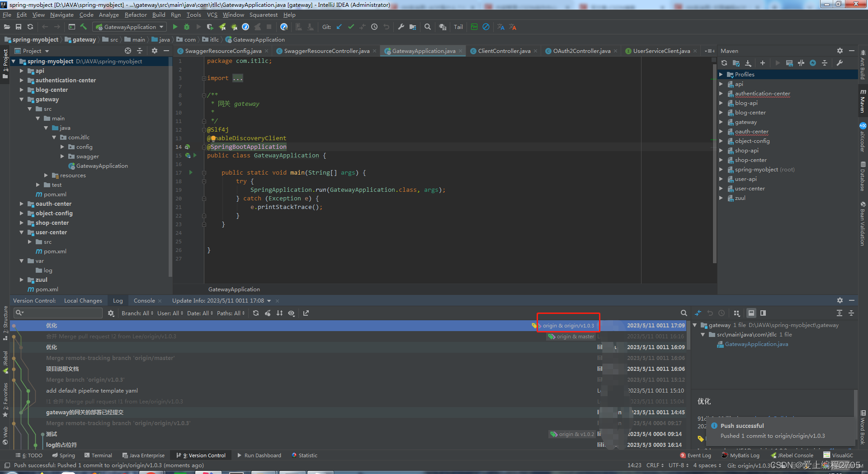Toggle IntelliSort in VCS log toolbar
Viewport: 868px width, 474px height.
279,313
